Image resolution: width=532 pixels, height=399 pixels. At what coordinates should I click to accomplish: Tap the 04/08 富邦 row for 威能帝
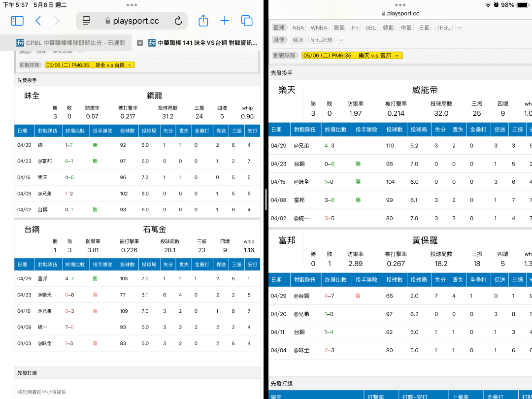(400, 200)
